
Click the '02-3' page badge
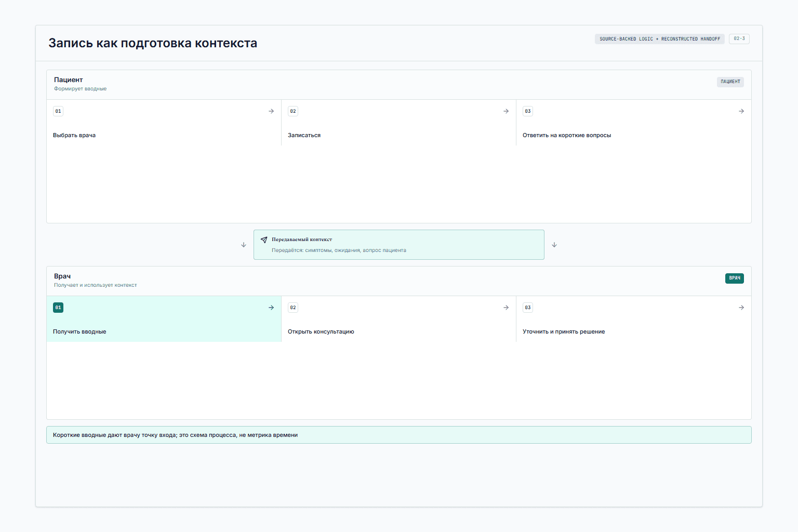coord(739,38)
